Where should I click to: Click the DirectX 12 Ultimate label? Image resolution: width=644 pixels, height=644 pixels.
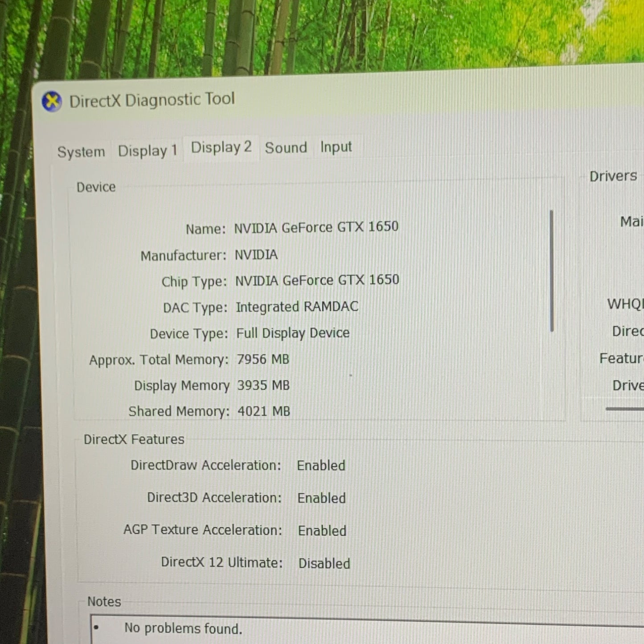222,562
